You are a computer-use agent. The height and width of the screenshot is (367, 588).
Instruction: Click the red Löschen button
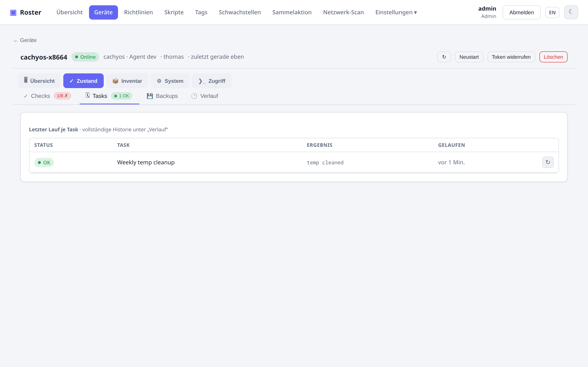(x=553, y=57)
